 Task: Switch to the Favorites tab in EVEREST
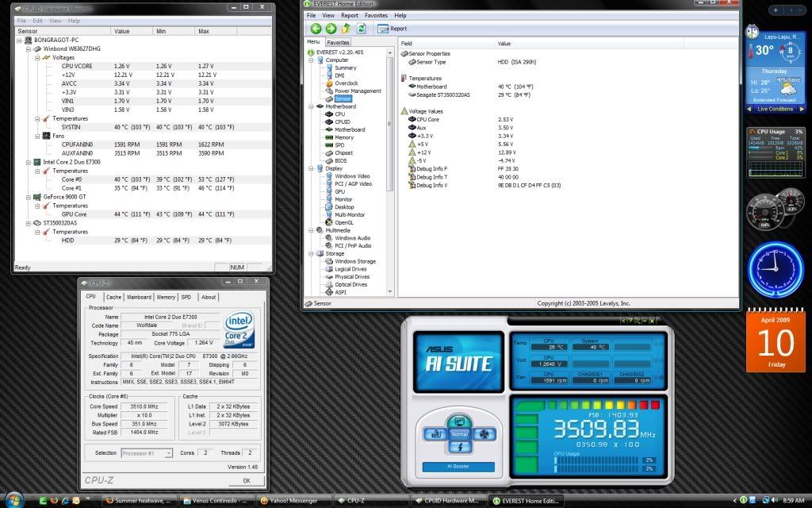coord(339,42)
